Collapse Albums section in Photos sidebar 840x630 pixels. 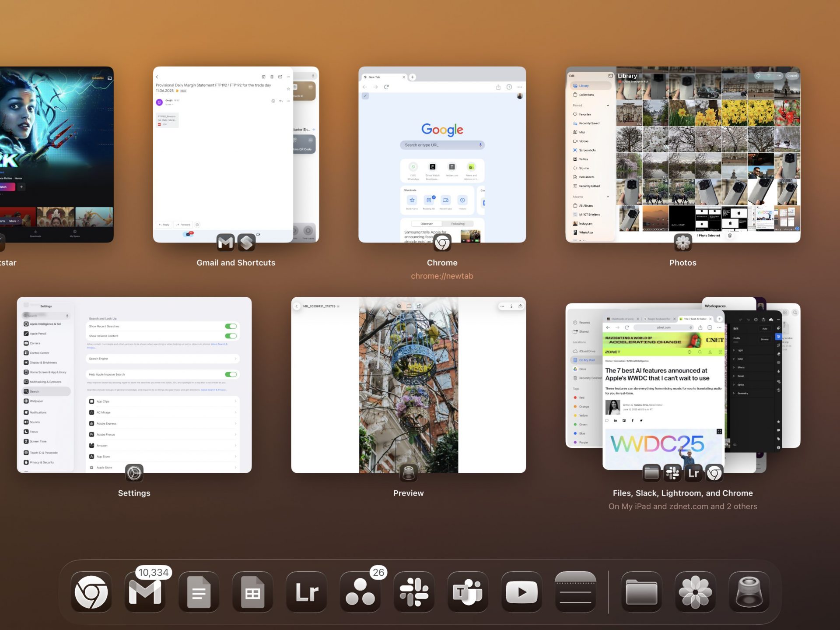click(x=608, y=197)
